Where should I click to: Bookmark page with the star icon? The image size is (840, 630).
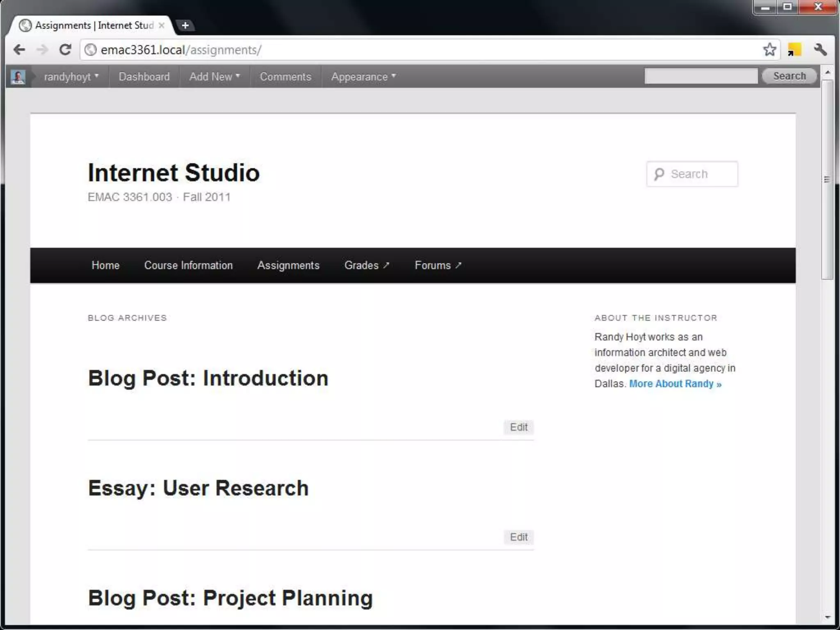tap(769, 50)
